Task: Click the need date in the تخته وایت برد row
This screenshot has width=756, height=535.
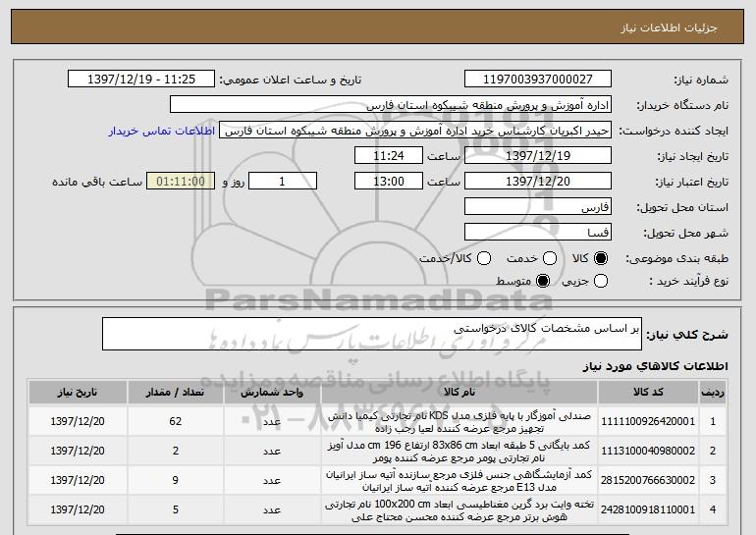Action: [78, 509]
